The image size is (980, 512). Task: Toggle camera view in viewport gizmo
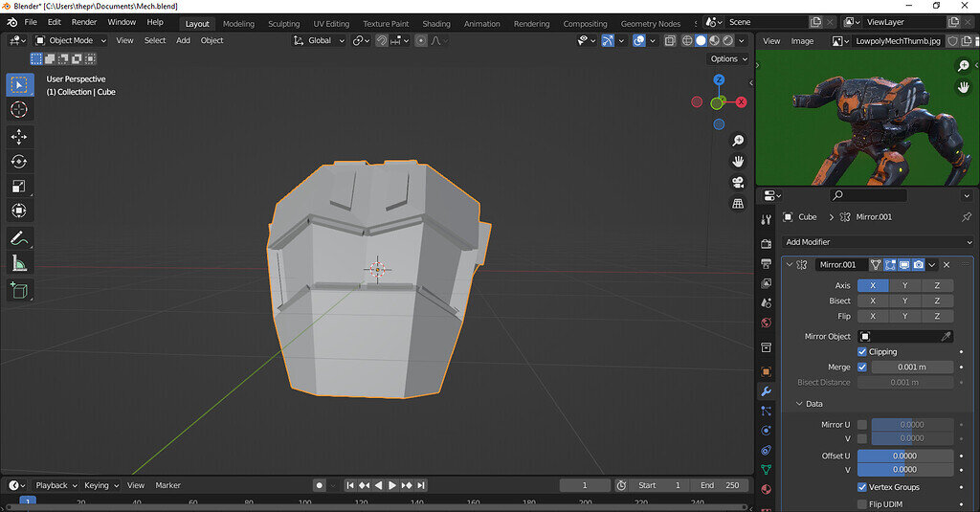click(x=738, y=182)
